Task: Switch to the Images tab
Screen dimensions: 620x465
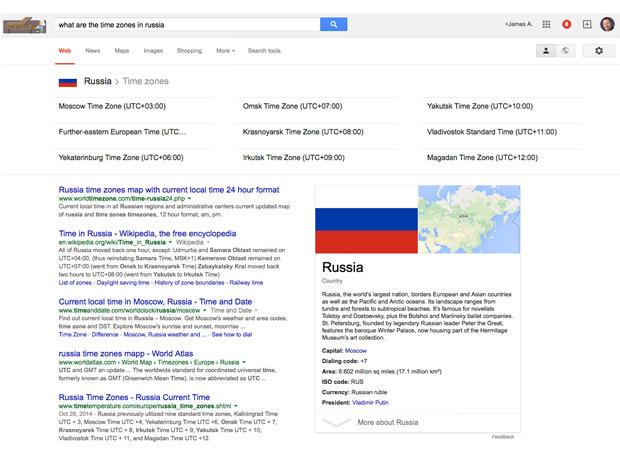Action: 153,51
